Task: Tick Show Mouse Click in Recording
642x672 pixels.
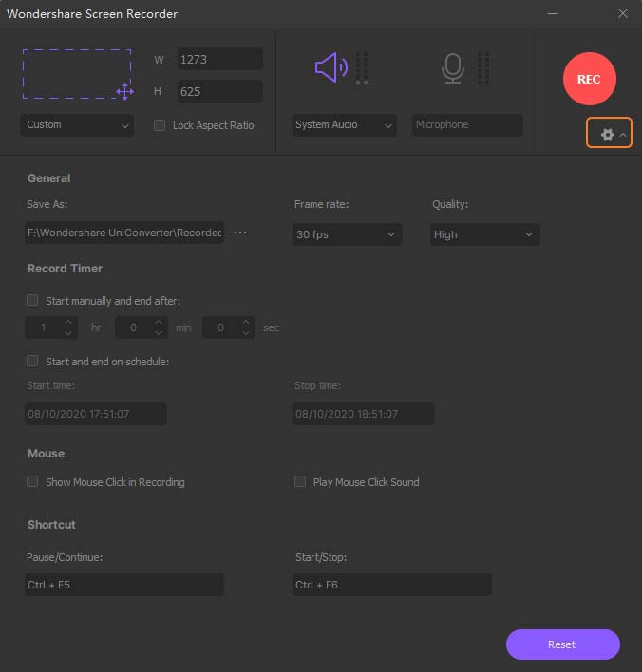Action: pos(33,482)
